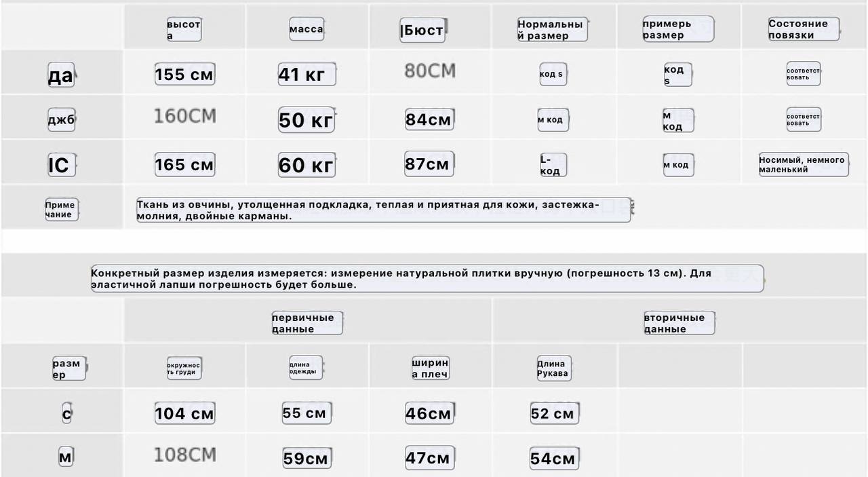Select the Примечание row label
Screen dimensions: 868x477
coord(62,209)
